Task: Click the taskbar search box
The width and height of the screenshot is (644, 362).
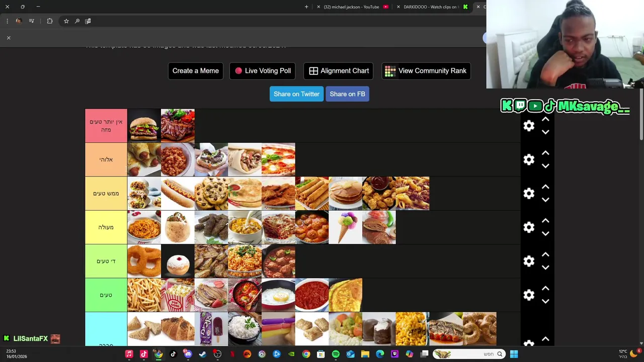Action: [469, 354]
